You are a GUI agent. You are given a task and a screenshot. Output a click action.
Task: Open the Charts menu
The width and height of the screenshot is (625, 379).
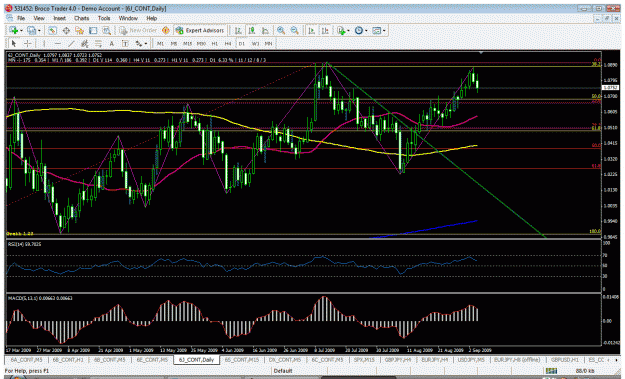(81, 18)
